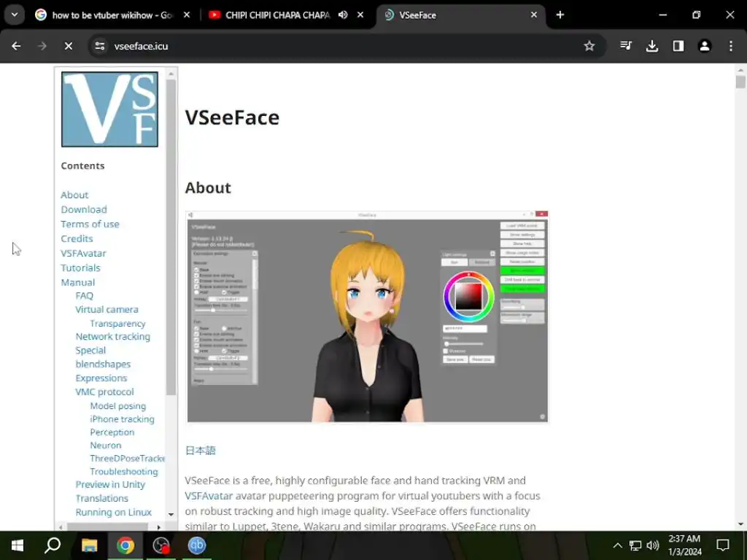747x560 pixels.
Task: Open the media controls icon
Action: click(626, 46)
